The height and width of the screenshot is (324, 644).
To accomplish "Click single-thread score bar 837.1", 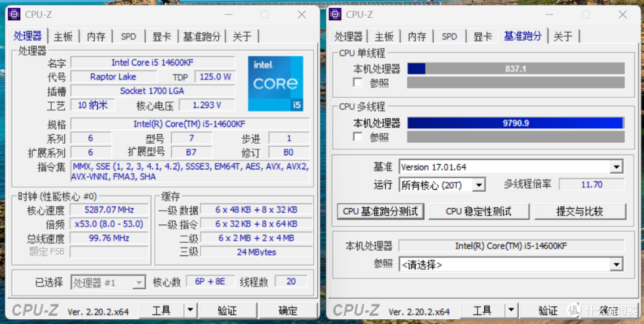I will (516, 69).
